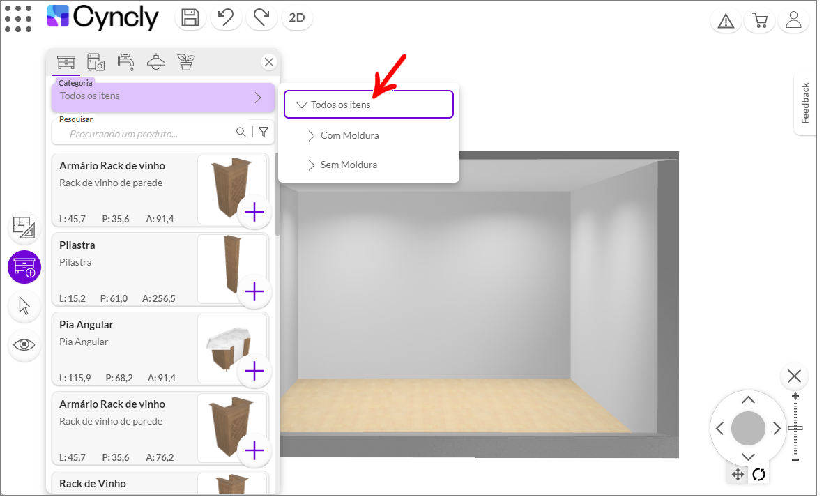This screenshot has height=504, width=824.
Task: Expand the Com Moldura category
Action: tap(312, 136)
